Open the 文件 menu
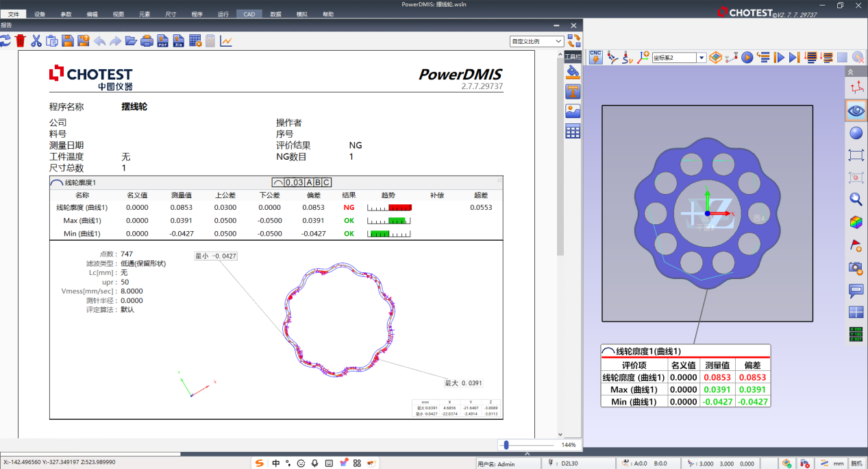This screenshot has height=469, width=868. [14, 14]
